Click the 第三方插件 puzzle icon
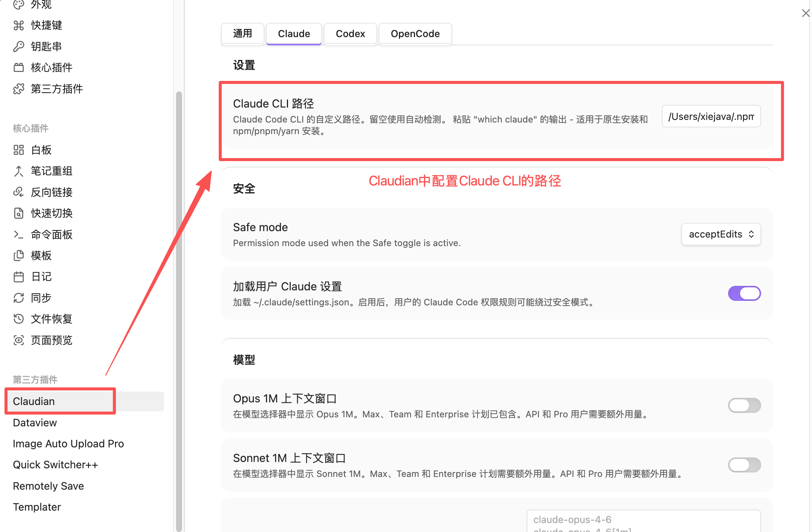The height and width of the screenshot is (532, 812). click(19, 89)
